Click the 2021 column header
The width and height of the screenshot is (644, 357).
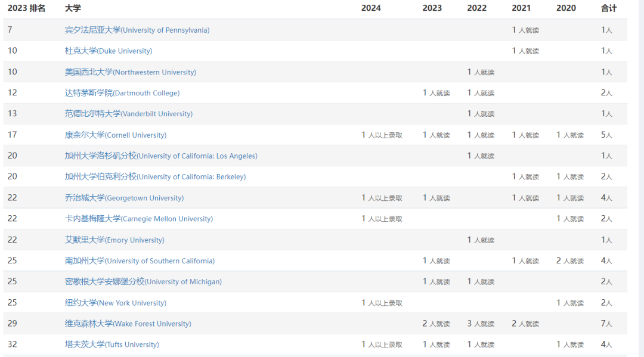521,8
